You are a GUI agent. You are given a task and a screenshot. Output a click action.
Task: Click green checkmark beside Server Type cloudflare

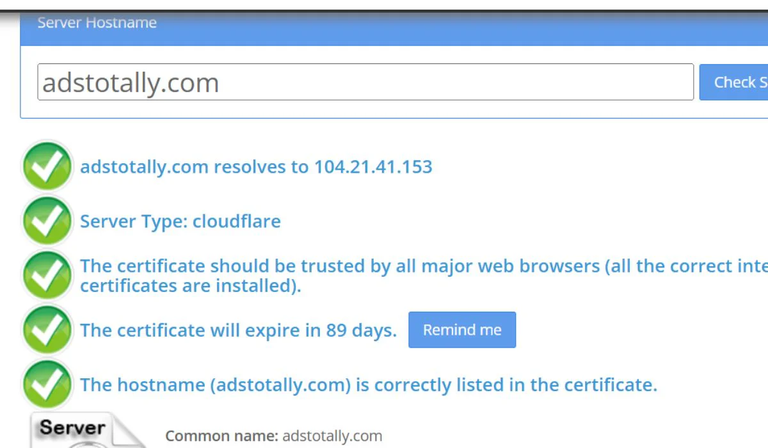click(48, 221)
